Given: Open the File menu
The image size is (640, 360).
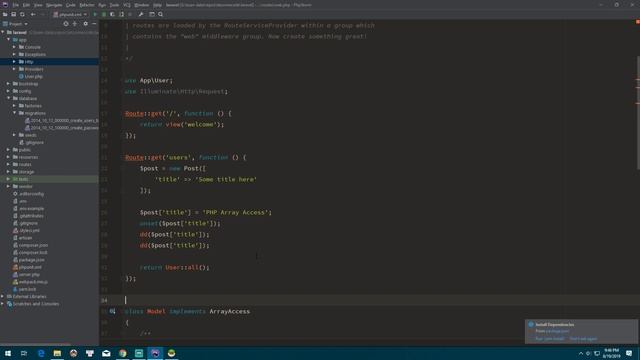Looking at the screenshot, I should pos(16,5).
